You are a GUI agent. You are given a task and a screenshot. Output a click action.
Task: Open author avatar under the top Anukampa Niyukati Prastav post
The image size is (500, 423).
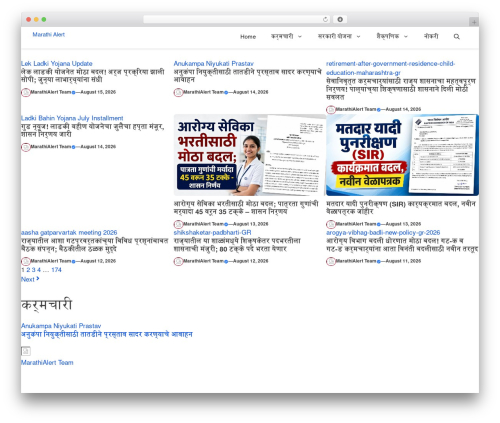[x=178, y=92]
